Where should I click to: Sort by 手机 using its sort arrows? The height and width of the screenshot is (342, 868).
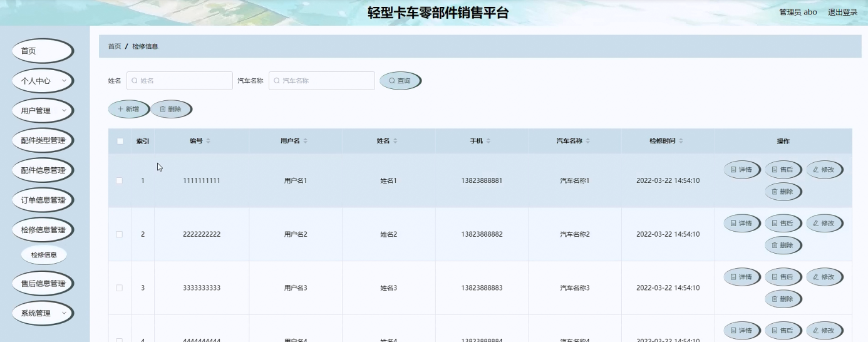click(x=488, y=142)
